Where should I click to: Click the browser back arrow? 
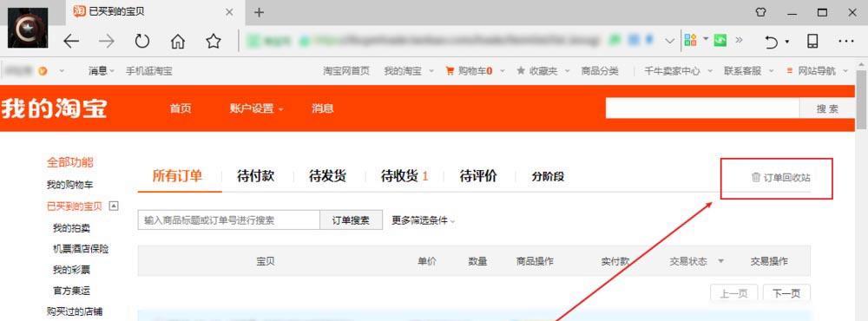pyautogui.click(x=71, y=41)
